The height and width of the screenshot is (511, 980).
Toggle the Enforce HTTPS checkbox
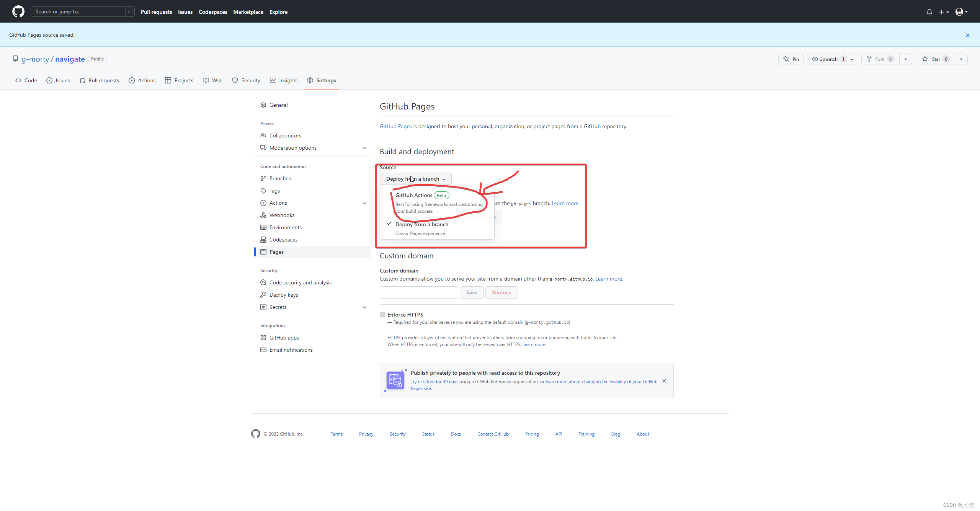(382, 315)
